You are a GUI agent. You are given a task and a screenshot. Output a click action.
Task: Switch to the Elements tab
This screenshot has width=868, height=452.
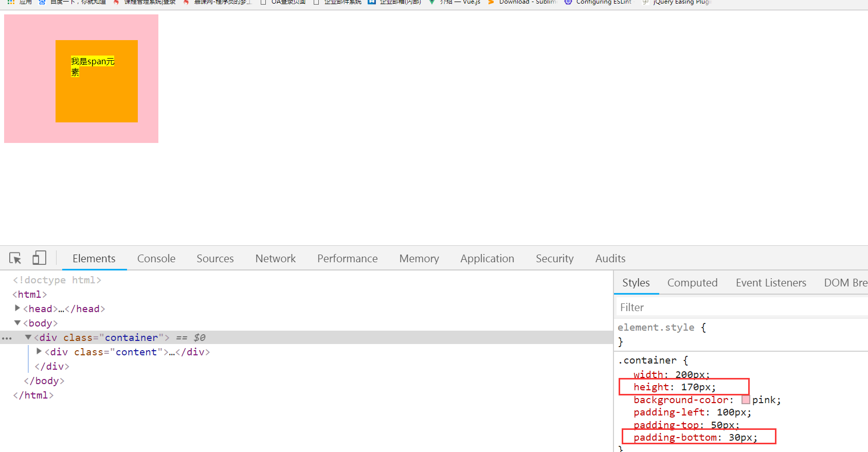pos(94,258)
